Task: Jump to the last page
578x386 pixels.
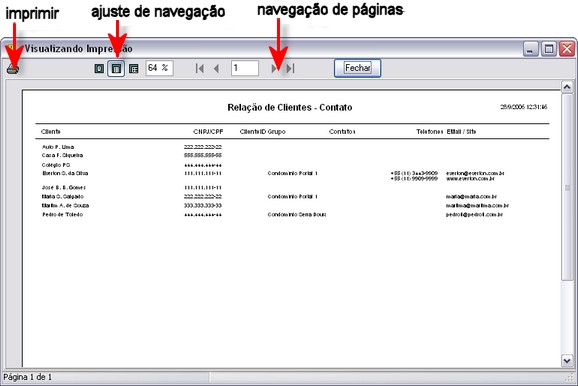Action: tap(290, 69)
